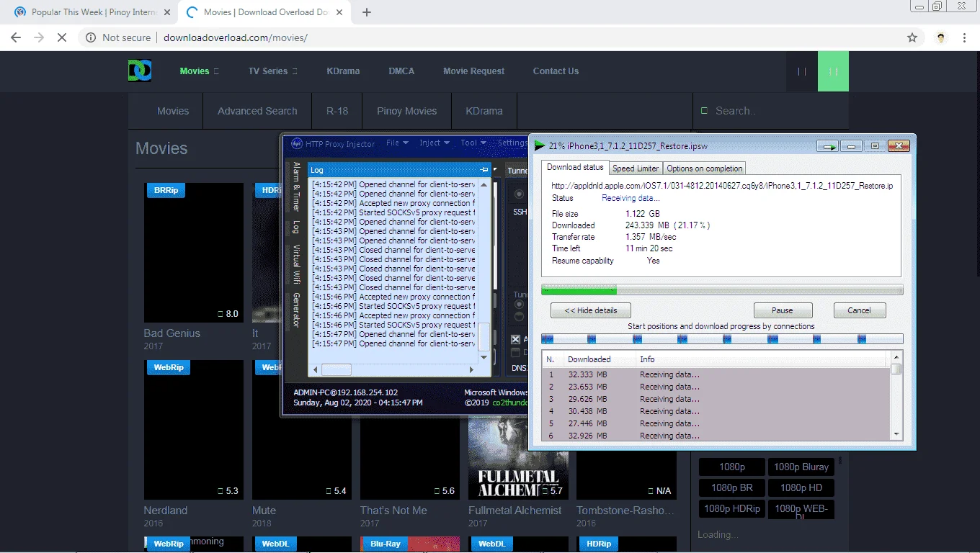Pin the Log panel in HTTP Proxy Injector
980x553 pixels.
click(484, 170)
